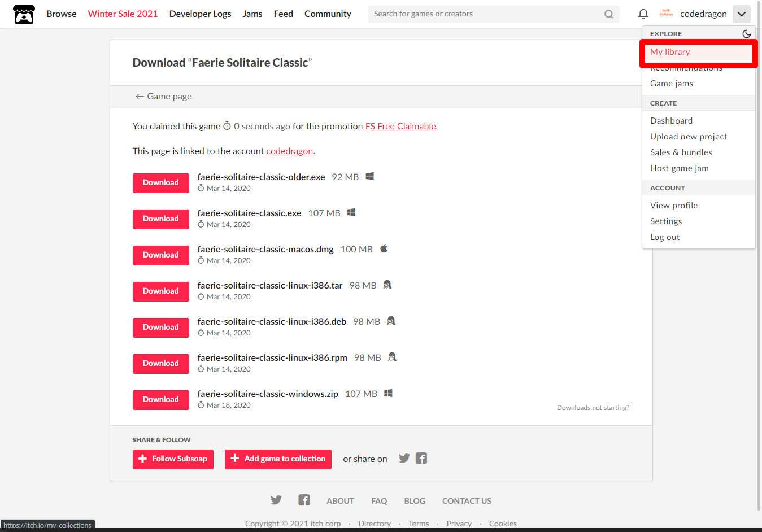Click Linux icon beside linux-i386.rpm file
762x532 pixels.
coord(392,357)
